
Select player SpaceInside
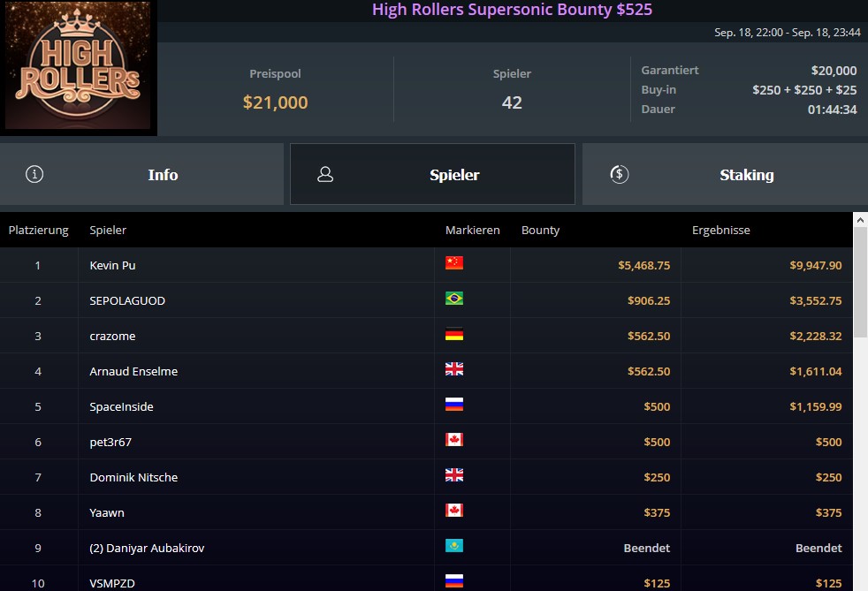pos(121,406)
